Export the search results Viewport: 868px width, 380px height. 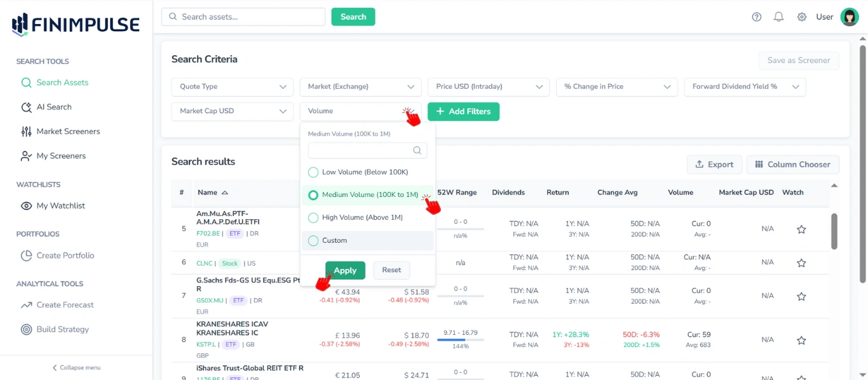714,164
